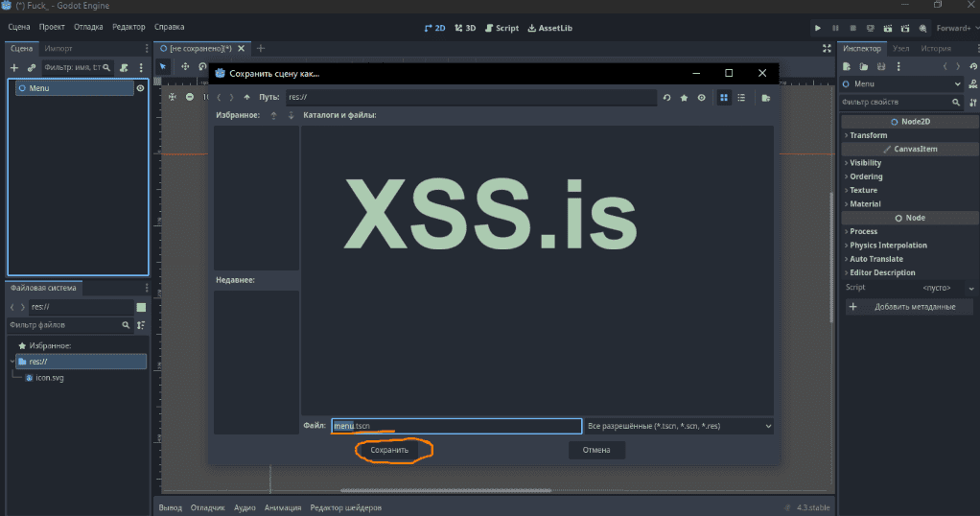This screenshot has width=980, height=516.
Task: Open the Movie Maker mode icon
Action: [x=922, y=28]
